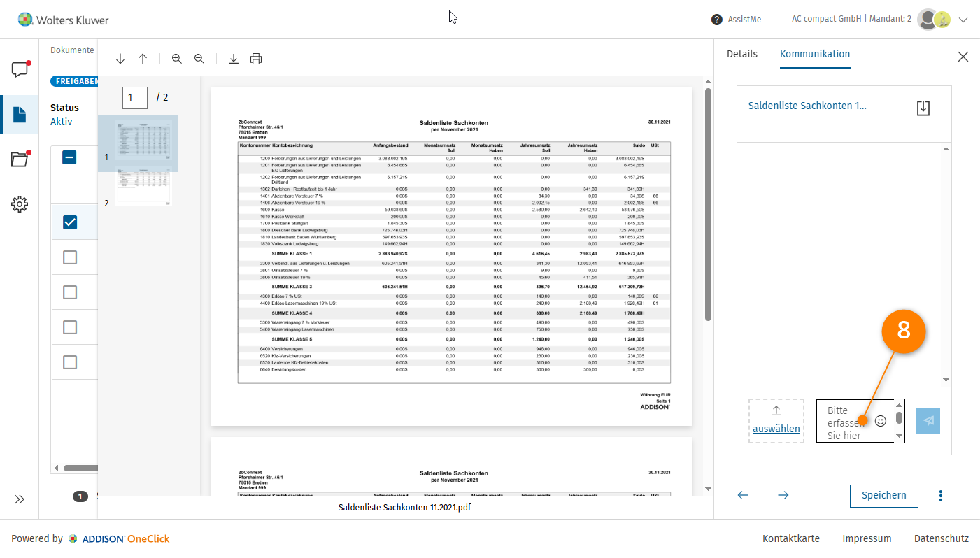980x558 pixels.
Task: Open the Impressum link
Action: [x=867, y=538]
